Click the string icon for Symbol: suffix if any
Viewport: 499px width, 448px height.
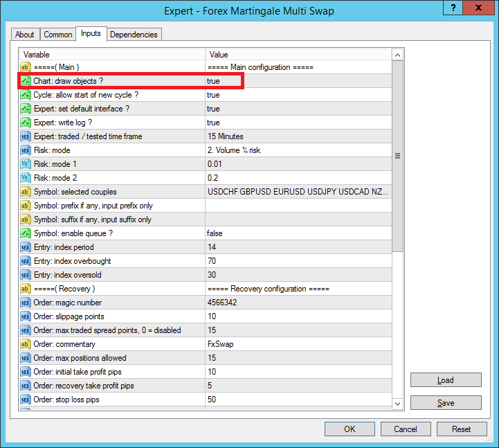pos(26,219)
